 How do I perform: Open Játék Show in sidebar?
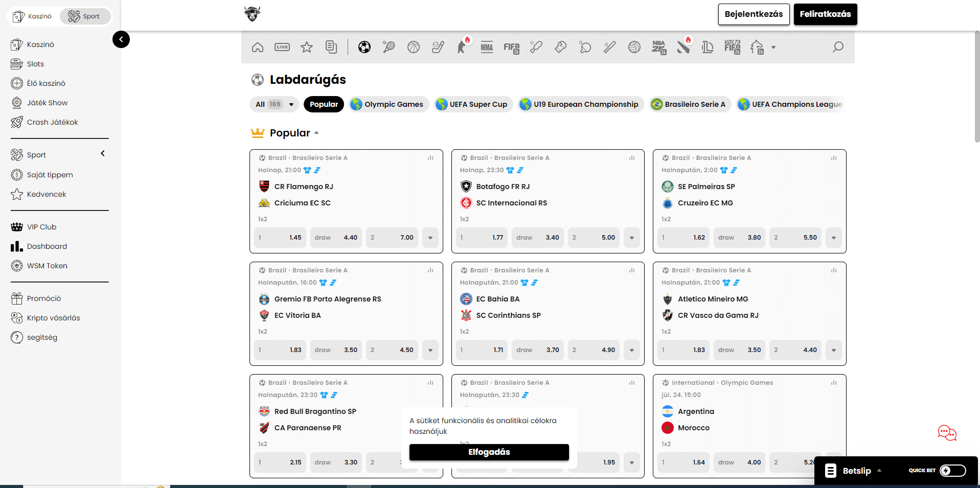[47, 103]
